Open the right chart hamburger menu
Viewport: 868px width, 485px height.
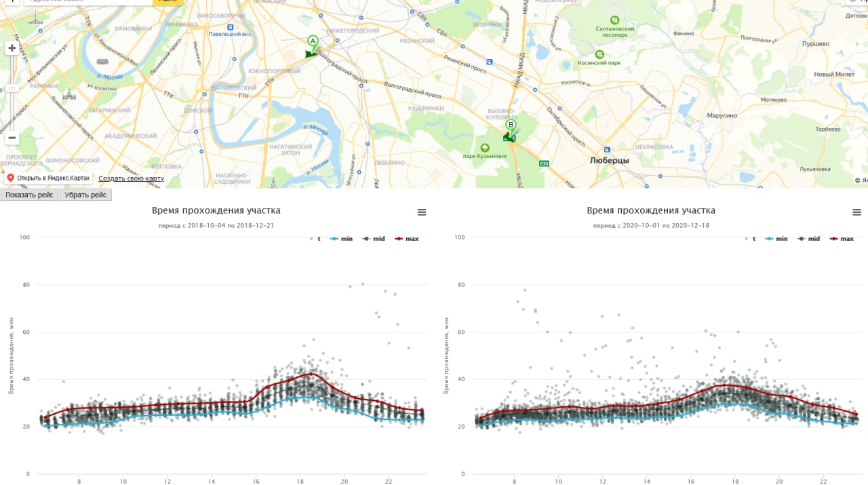856,212
